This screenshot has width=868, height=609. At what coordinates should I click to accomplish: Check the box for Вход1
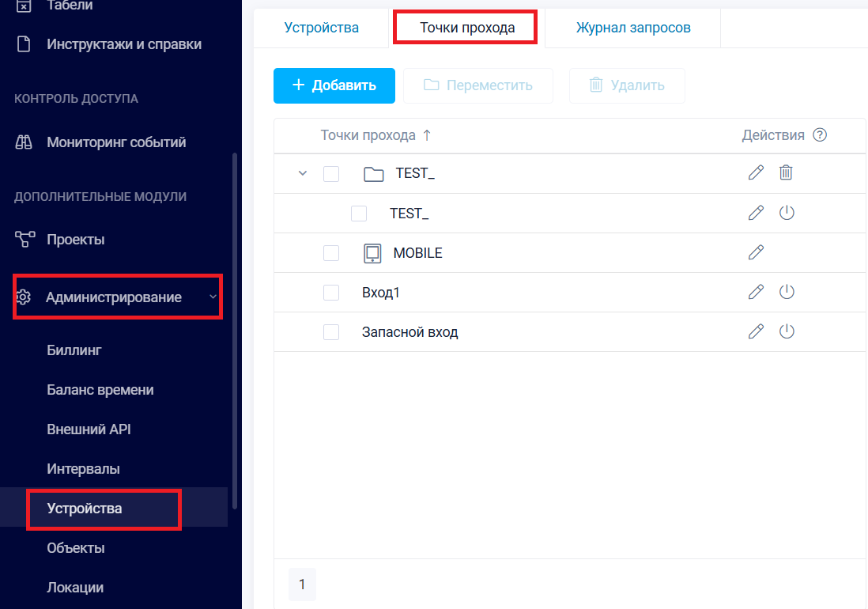point(331,293)
